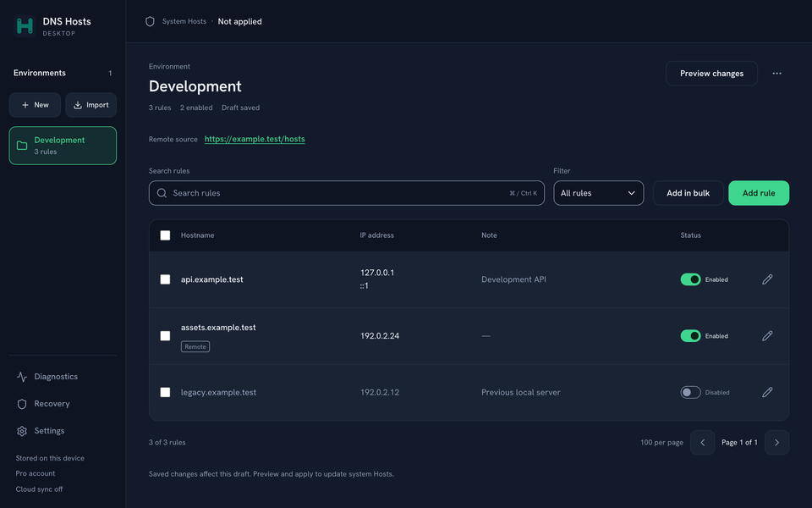Click the pencil edit icon for api.example.test
The image size is (812, 508).
(767, 279)
